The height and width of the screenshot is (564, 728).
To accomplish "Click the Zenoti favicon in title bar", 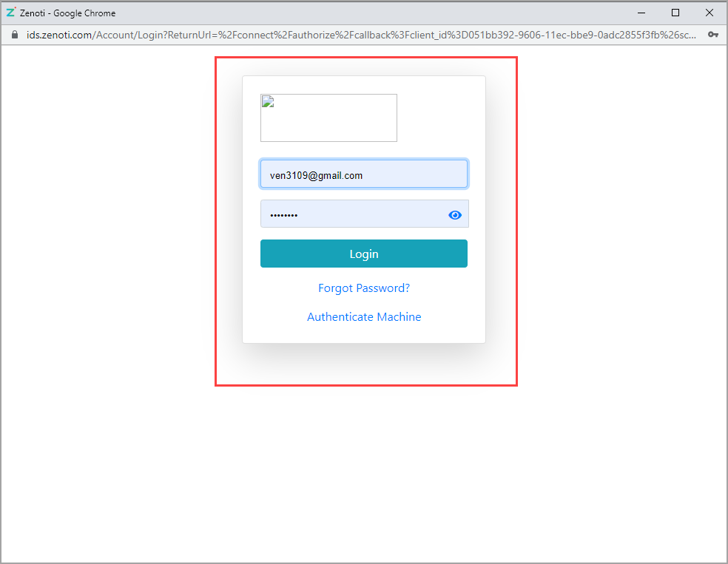I will [10, 12].
